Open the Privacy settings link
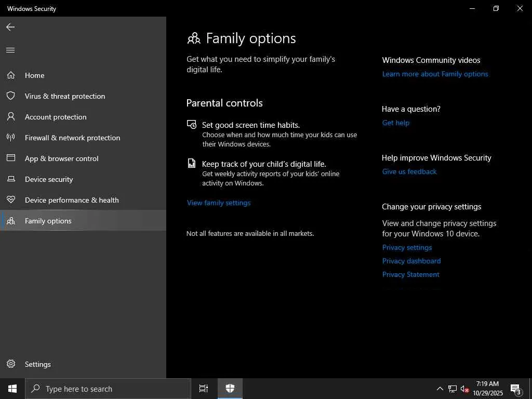532x399 pixels. [407, 247]
